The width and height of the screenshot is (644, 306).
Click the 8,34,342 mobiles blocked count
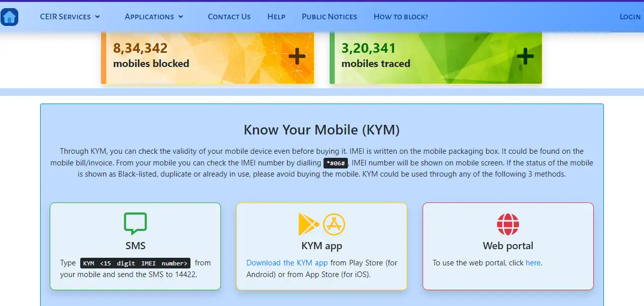(x=140, y=48)
